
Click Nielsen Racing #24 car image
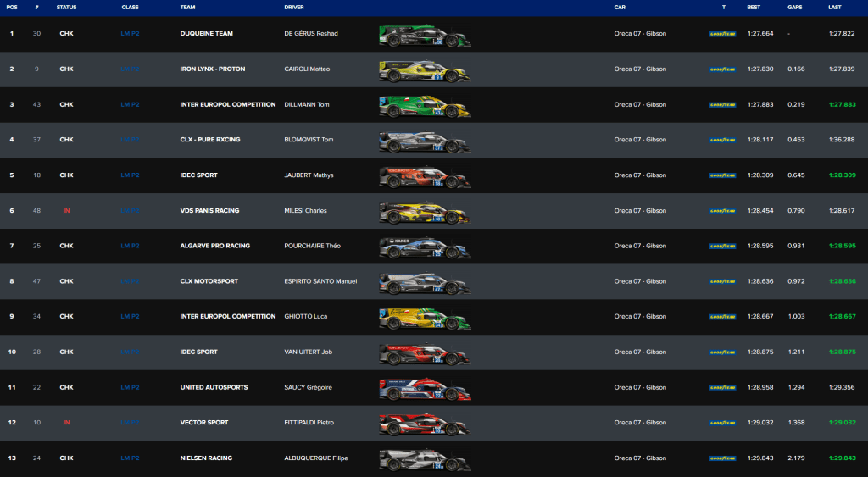point(425,460)
